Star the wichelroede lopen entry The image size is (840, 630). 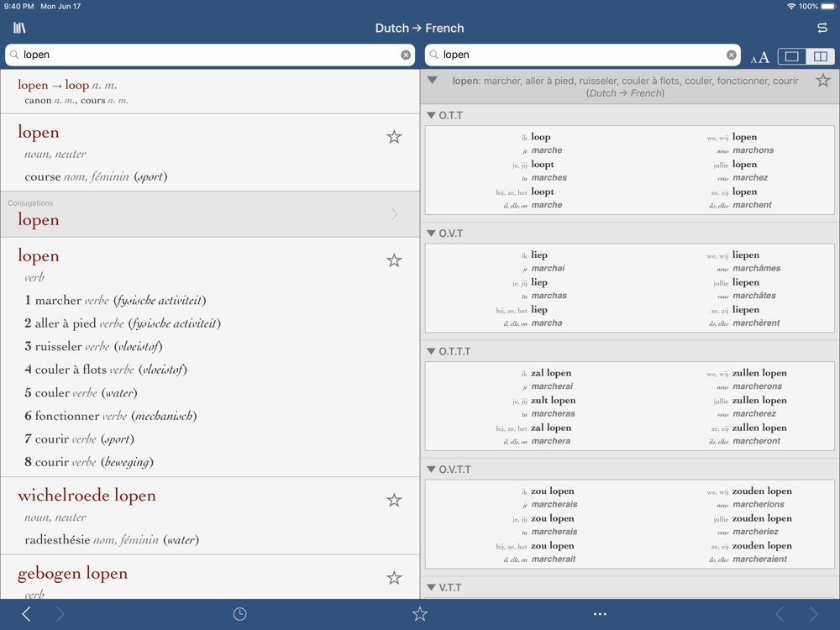point(394,501)
